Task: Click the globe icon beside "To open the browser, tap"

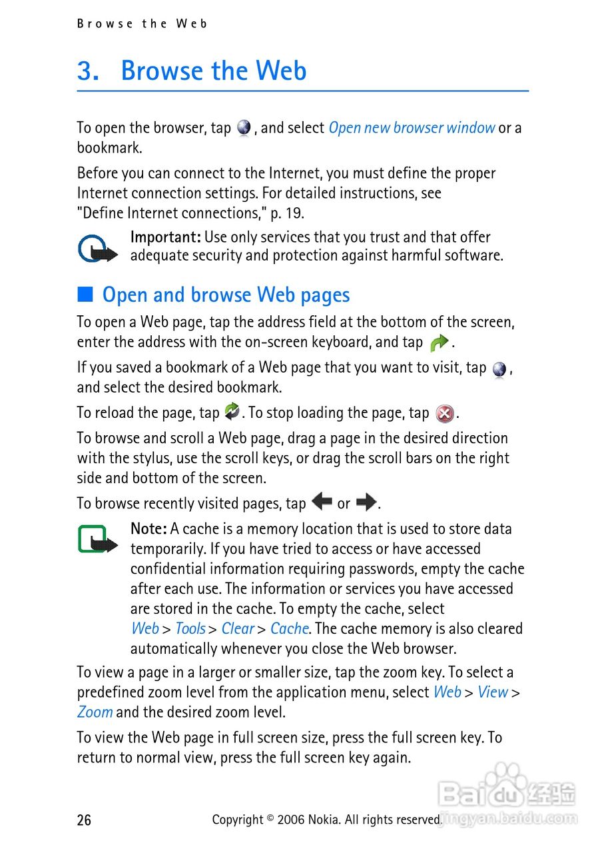Action: [x=244, y=127]
